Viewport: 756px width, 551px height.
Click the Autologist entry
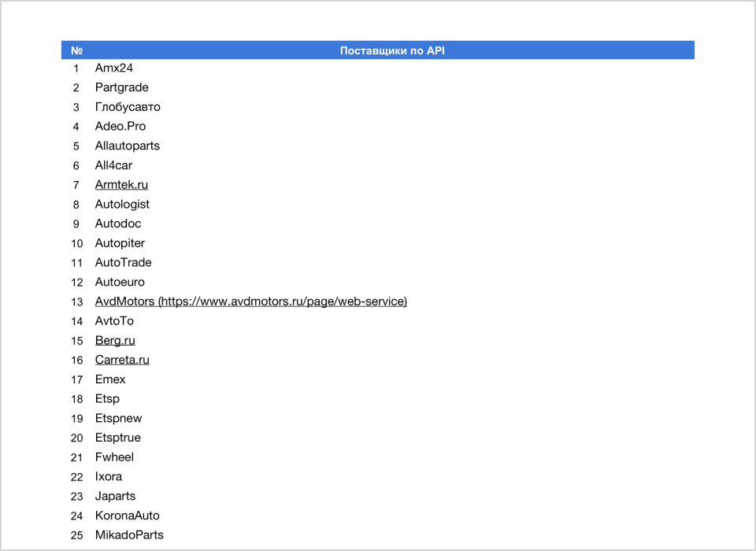coord(122,205)
